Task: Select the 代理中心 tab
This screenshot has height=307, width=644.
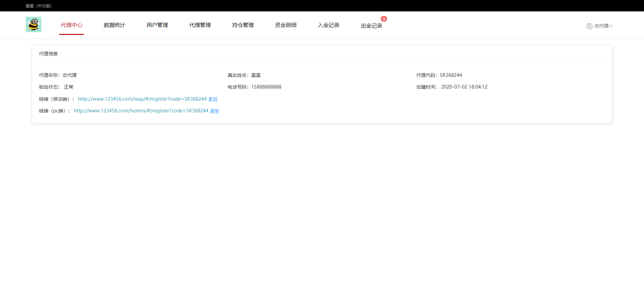Action: click(x=71, y=25)
